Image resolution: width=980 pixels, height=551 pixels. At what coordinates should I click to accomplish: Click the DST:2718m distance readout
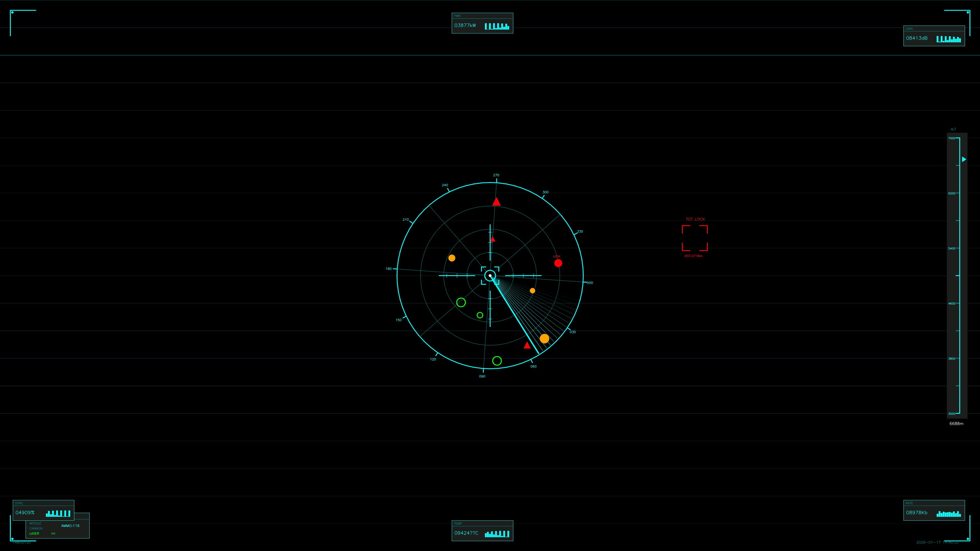[694, 256]
